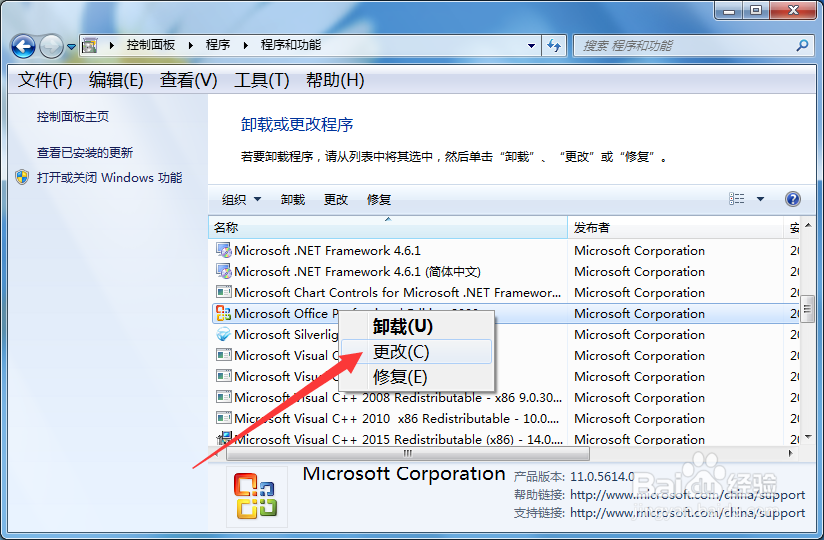Select .NET Framework 4.6.1 (简体中文) row
The height and width of the screenshot is (540, 824).
504,272
